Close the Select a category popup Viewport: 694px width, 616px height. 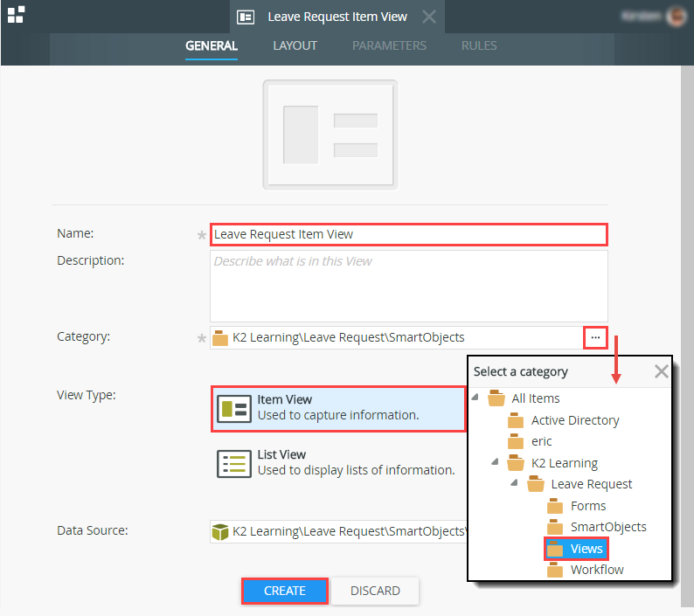[x=662, y=371]
